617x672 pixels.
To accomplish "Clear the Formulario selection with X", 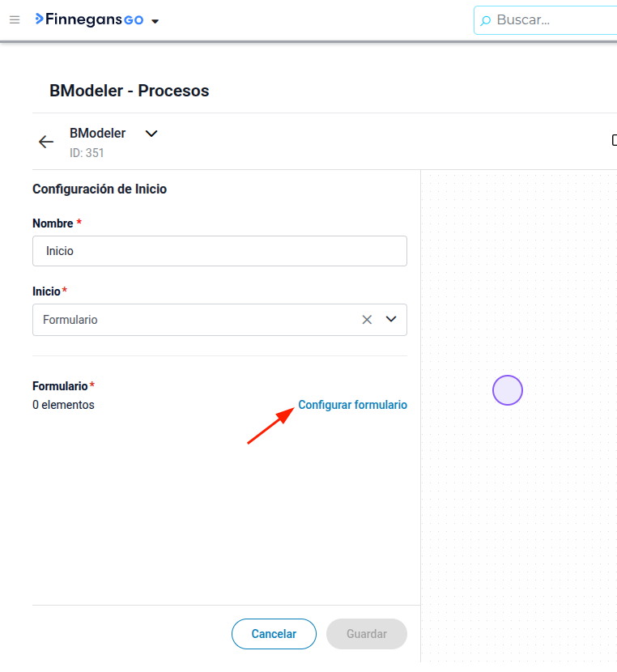I will click(367, 320).
